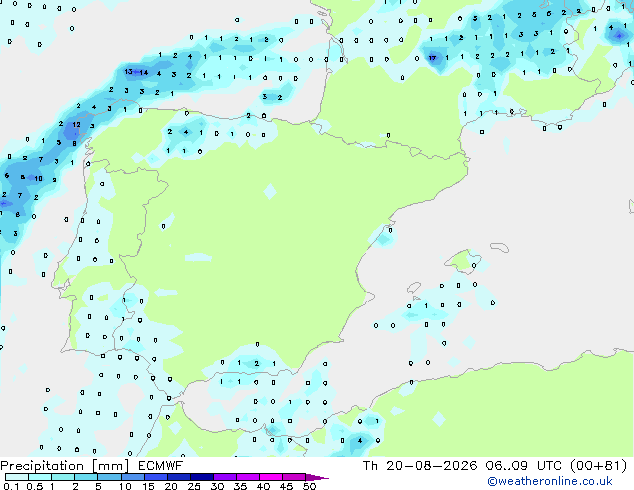
Task: Click the map value '13' in Bay of Biscay
Action: 128,72
